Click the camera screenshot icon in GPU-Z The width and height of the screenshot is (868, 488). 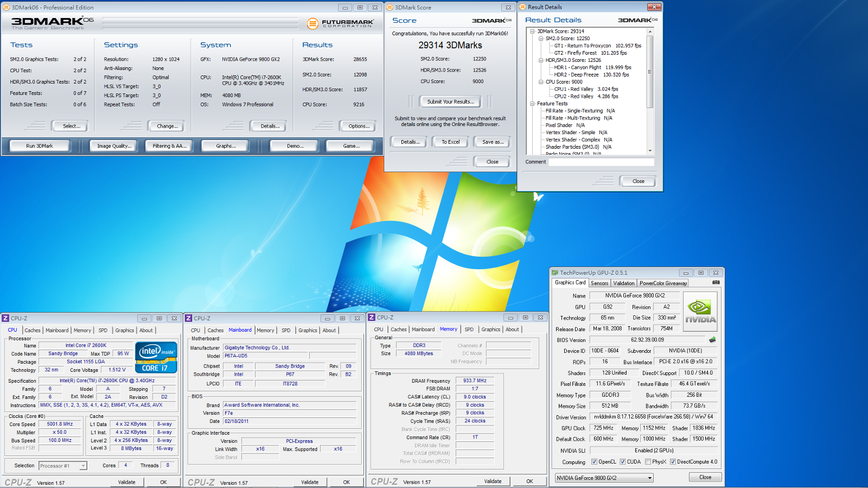(716, 282)
